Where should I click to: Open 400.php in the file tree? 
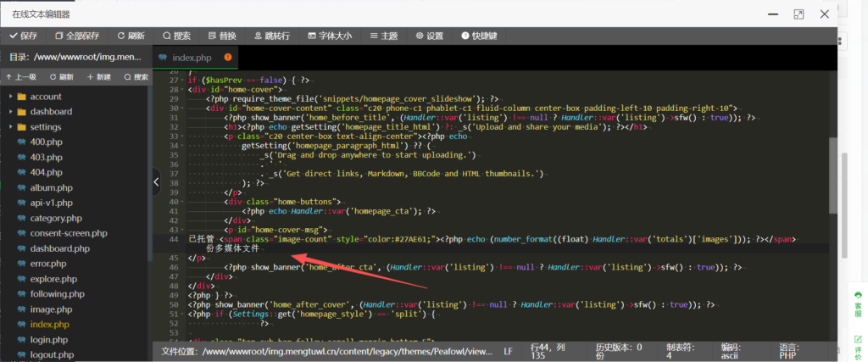pos(47,142)
